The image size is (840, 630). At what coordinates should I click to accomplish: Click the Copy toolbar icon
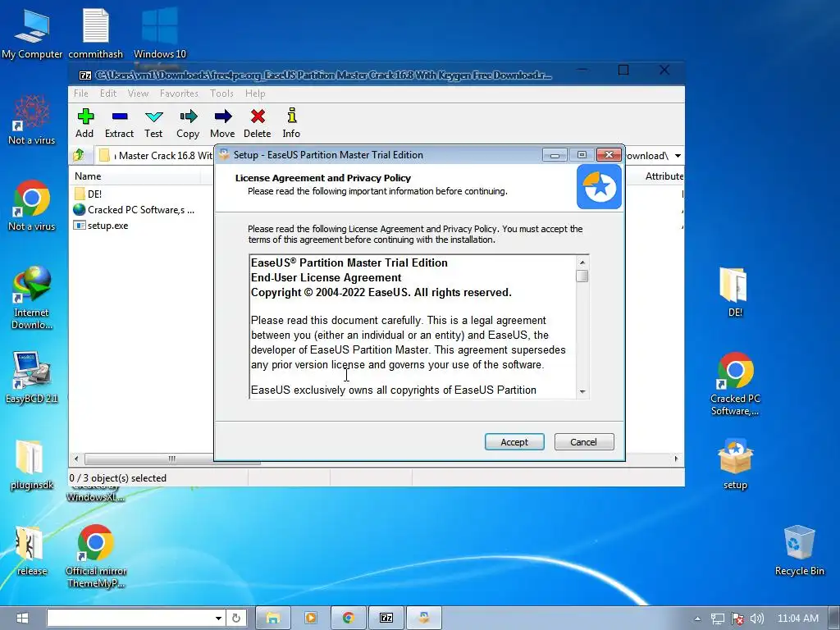(188, 123)
